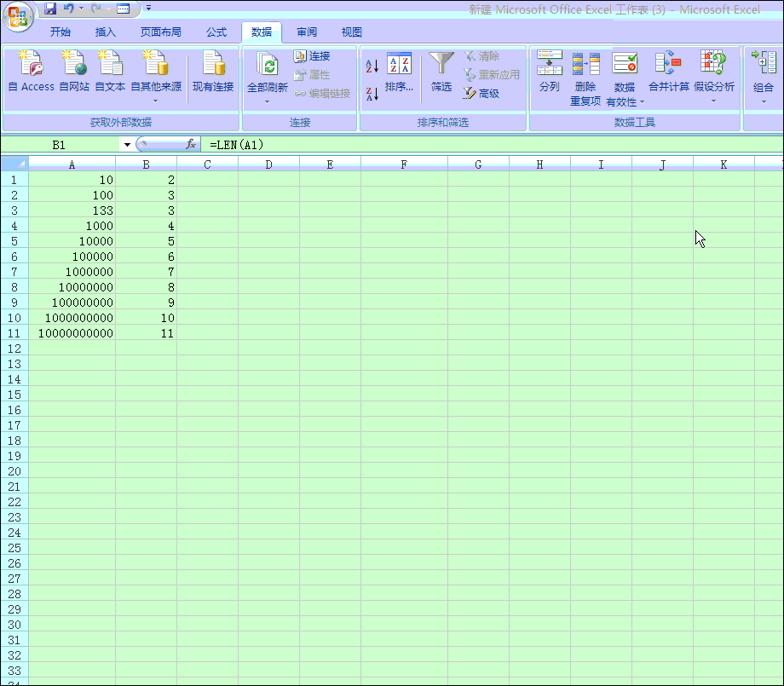Click the Office button orb
Screen dimensions: 784x686
click(x=18, y=16)
